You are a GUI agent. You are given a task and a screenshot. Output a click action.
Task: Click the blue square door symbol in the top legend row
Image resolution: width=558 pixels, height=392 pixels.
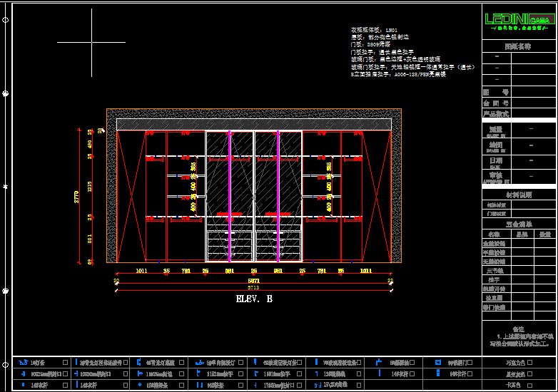[439, 363]
